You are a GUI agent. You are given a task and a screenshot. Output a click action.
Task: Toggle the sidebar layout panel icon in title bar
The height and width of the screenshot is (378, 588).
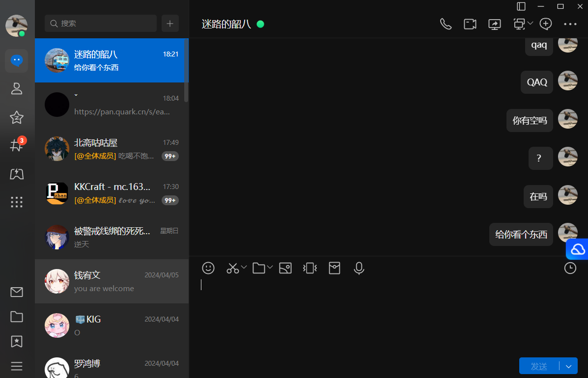521,6
